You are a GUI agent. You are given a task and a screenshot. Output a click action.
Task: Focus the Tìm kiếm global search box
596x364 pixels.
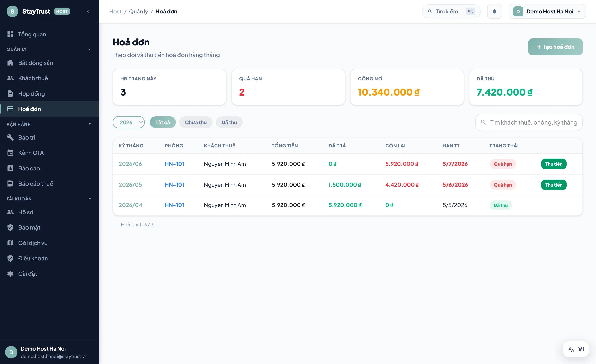(x=451, y=11)
